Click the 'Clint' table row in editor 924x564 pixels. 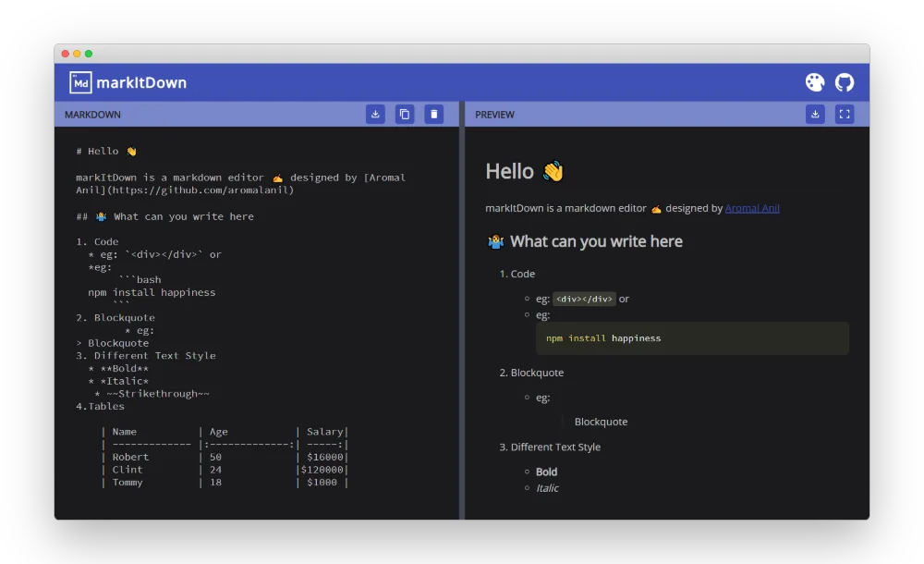pos(225,471)
